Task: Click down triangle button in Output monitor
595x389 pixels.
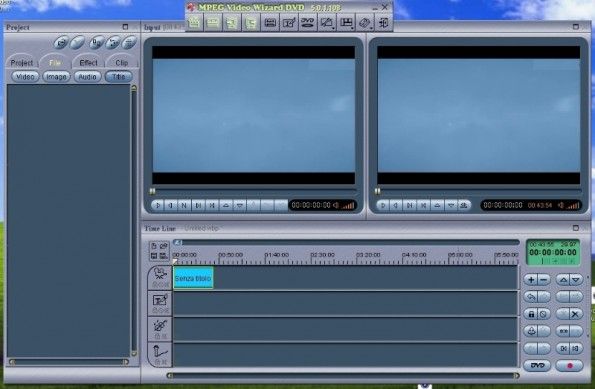Action: tap(450, 205)
